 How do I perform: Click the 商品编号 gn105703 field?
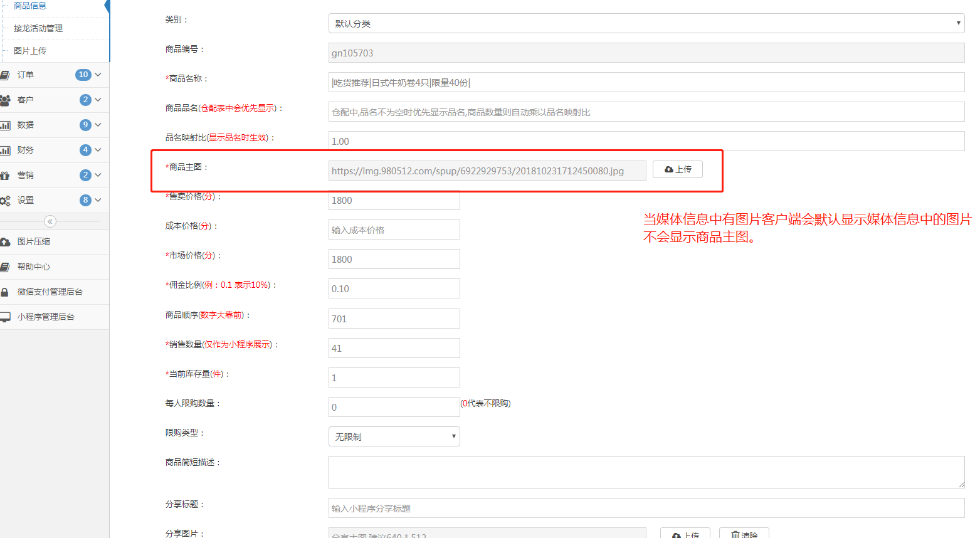point(646,53)
